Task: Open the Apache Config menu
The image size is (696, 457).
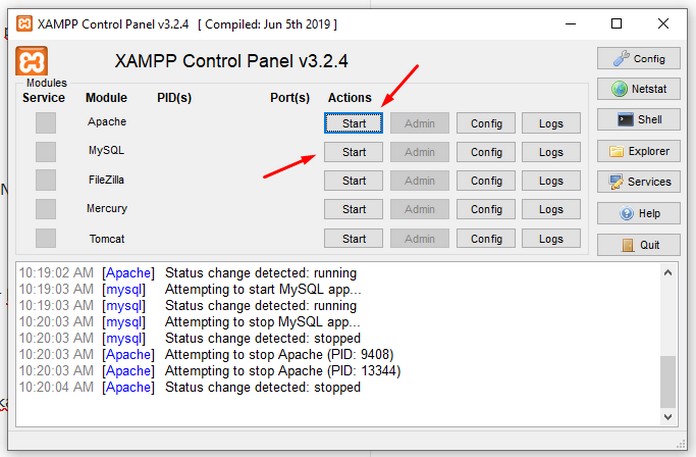Action: click(486, 123)
